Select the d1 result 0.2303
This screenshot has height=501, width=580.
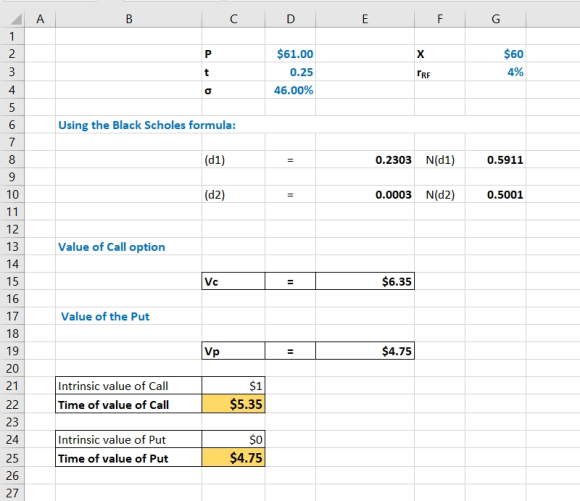point(365,160)
